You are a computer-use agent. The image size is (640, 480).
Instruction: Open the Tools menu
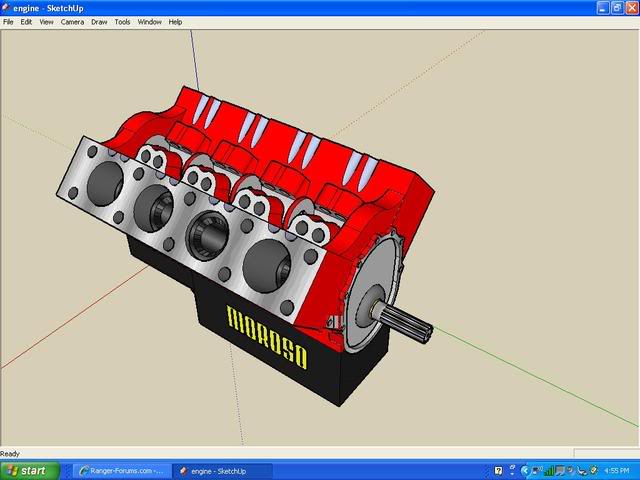pyautogui.click(x=122, y=22)
